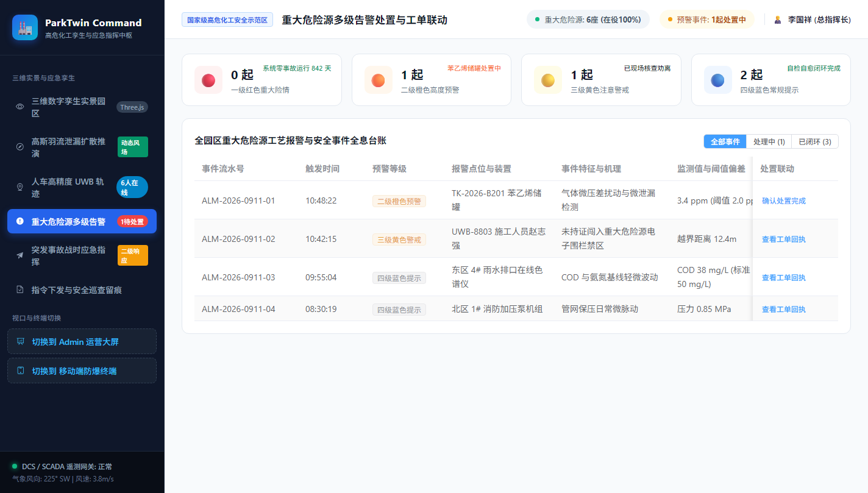Click the 重大危险源: 6座 status pill

[x=588, y=20]
